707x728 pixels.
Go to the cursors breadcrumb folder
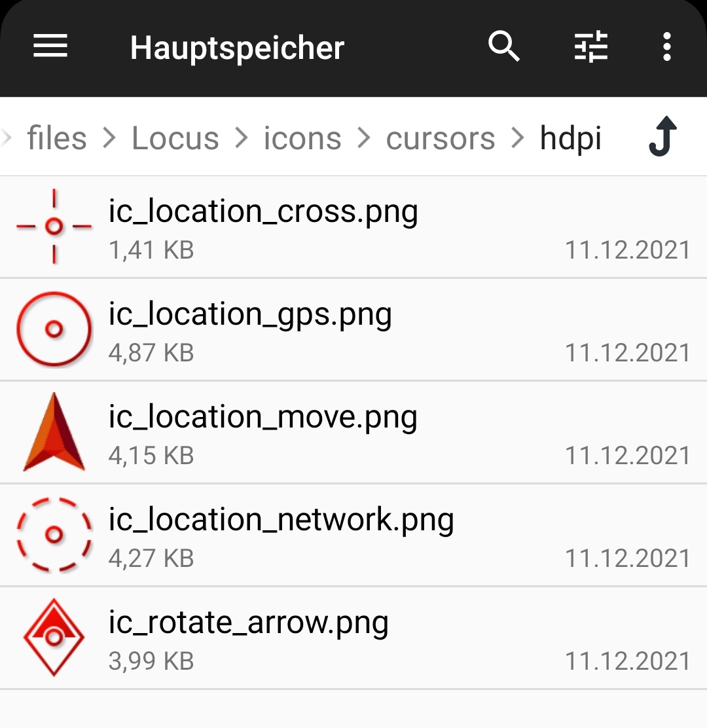click(x=441, y=138)
